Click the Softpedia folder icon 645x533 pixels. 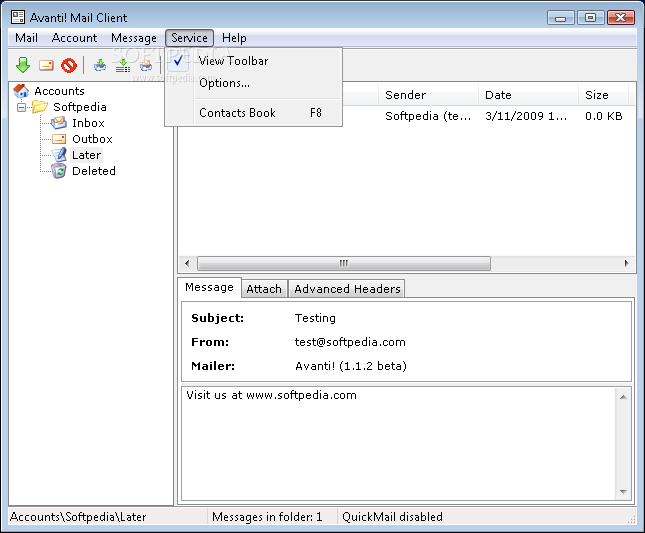(40, 107)
